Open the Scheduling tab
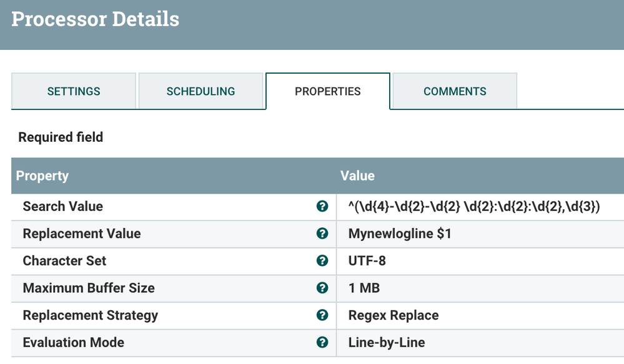Screen dimensions: 624x364 pos(201,91)
